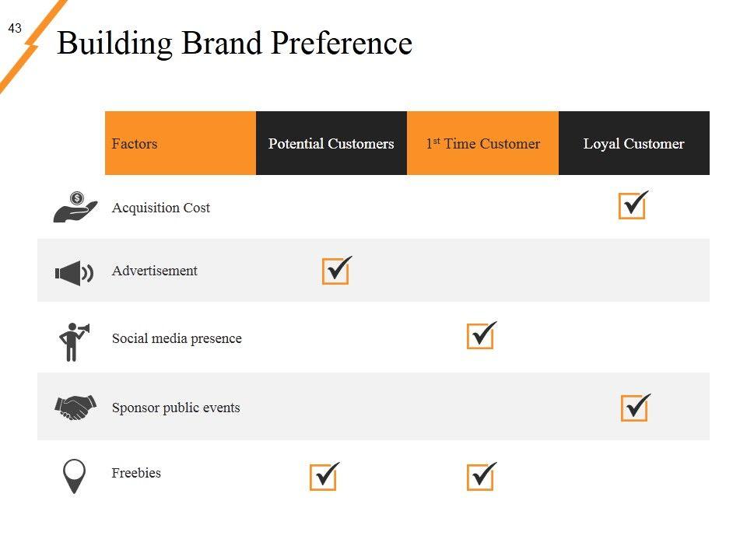Select the Freebies location pin icon

click(x=74, y=474)
